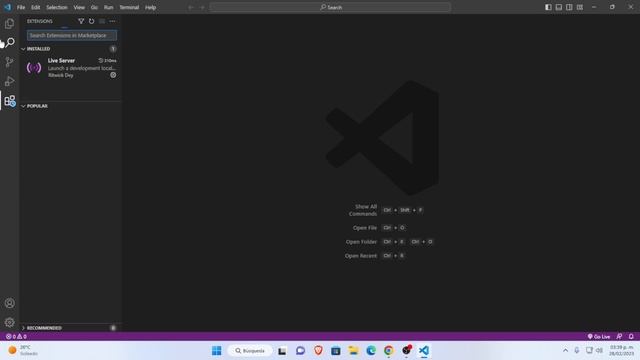The width and height of the screenshot is (640, 360).
Task: Open the Manage gear in activity bar
Action: point(9,322)
